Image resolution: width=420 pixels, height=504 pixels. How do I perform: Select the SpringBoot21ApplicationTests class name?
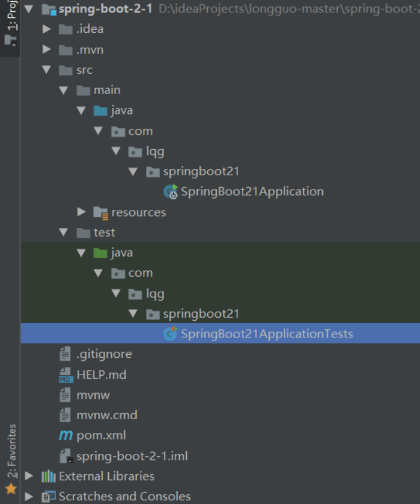267,334
